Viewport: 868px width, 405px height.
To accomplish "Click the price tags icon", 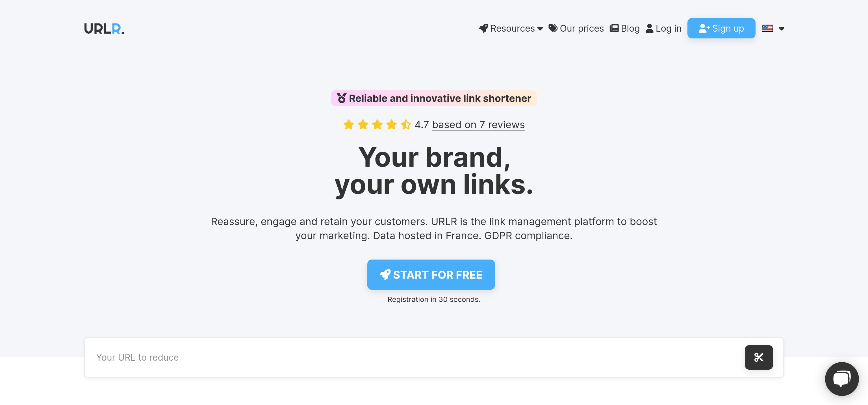I will point(553,28).
